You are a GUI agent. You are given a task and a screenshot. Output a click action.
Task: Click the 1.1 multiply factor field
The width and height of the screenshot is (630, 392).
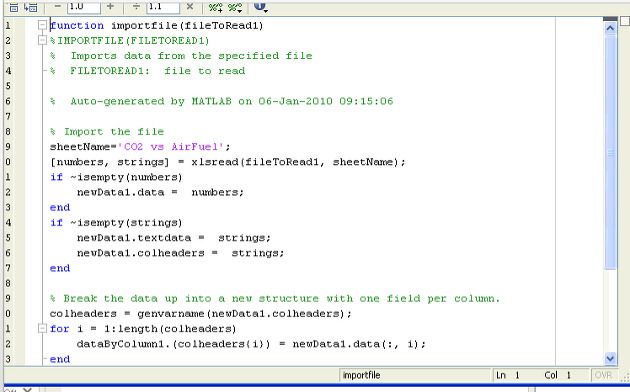(163, 7)
